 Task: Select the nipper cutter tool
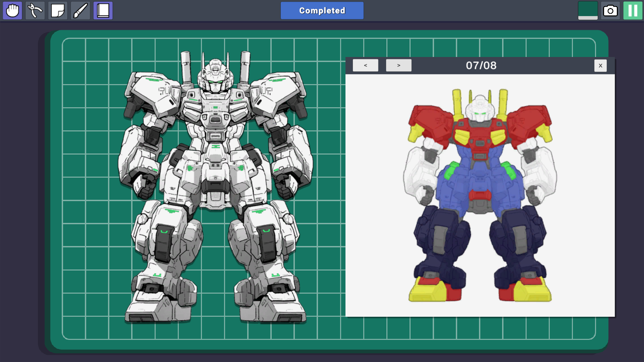pos(35,10)
